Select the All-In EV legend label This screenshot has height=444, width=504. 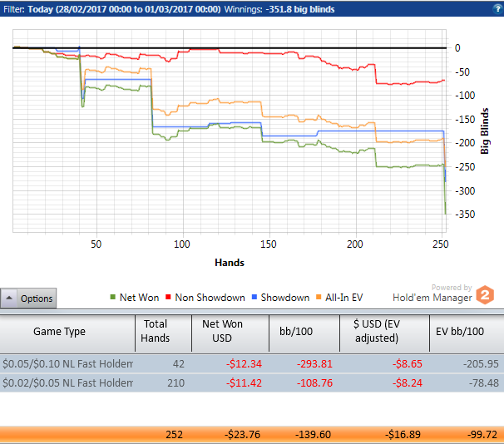tap(344, 298)
